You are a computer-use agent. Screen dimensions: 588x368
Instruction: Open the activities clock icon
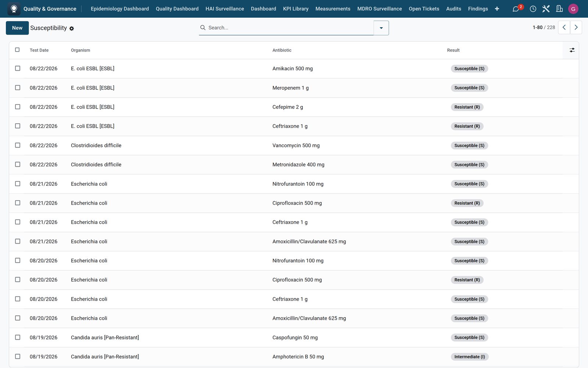(533, 9)
